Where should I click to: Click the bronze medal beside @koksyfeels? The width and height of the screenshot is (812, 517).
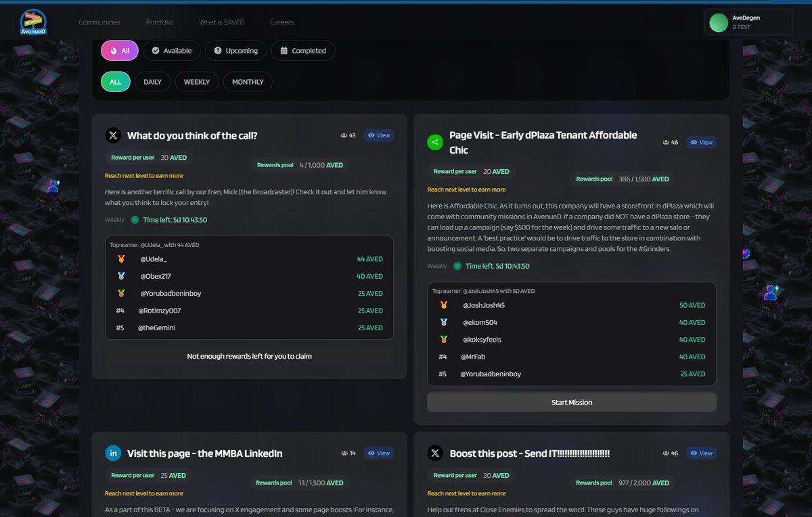444,340
